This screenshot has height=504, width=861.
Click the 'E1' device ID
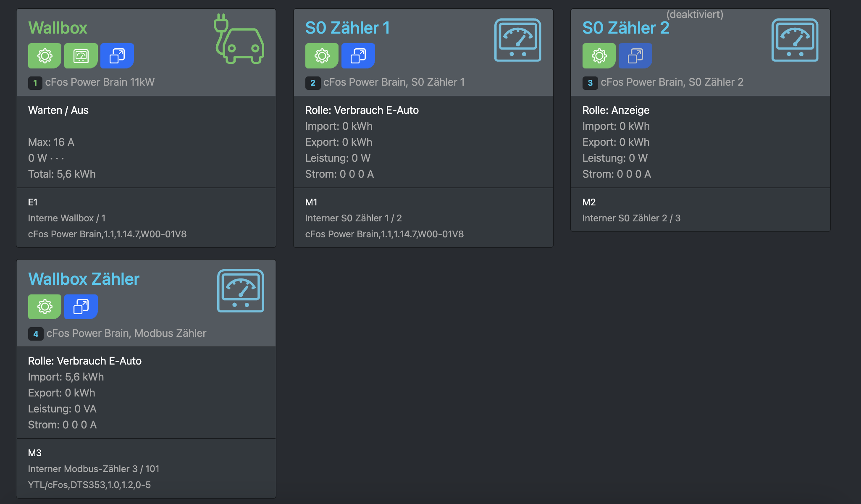click(x=33, y=202)
